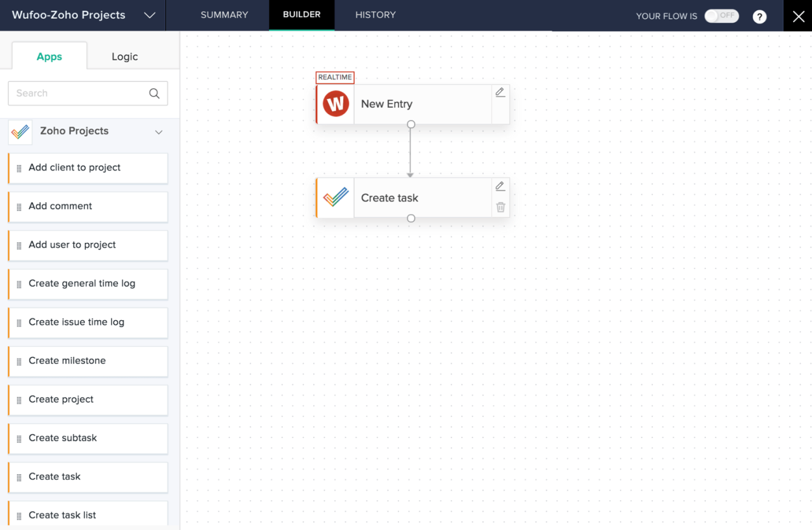Click the search magnifier in the Apps panel
Image resolution: width=812 pixels, height=530 pixels.
click(154, 93)
